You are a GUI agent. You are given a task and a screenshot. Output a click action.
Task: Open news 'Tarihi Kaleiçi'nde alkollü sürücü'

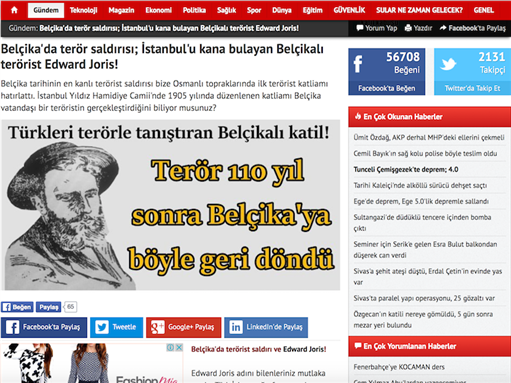420,185
